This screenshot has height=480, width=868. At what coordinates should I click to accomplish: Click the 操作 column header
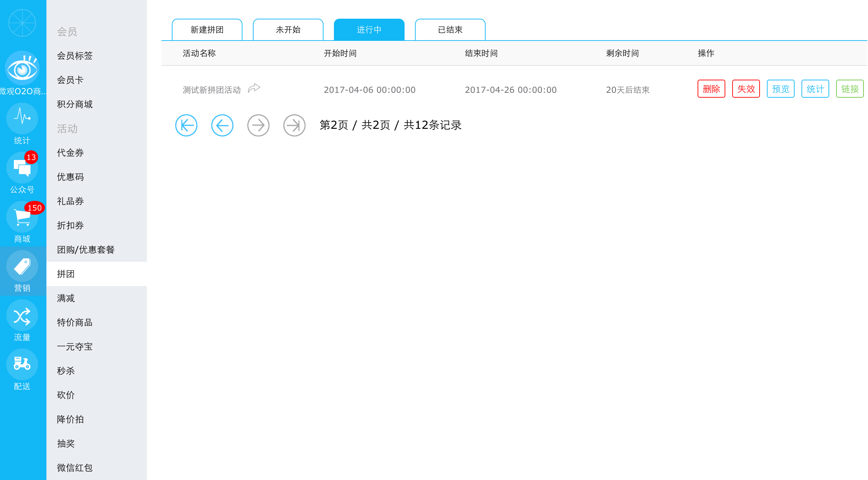pos(706,53)
